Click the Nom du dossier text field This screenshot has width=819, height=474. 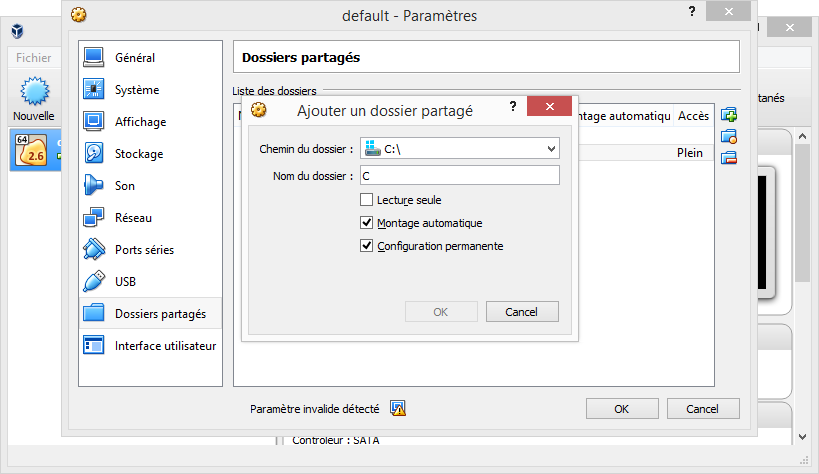[x=459, y=176]
